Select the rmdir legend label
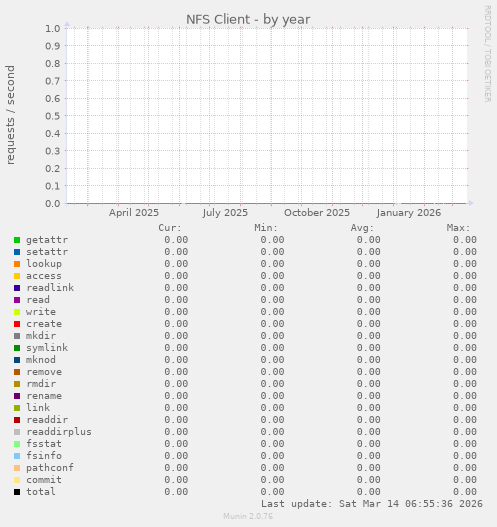497x527 pixels. (x=41, y=384)
